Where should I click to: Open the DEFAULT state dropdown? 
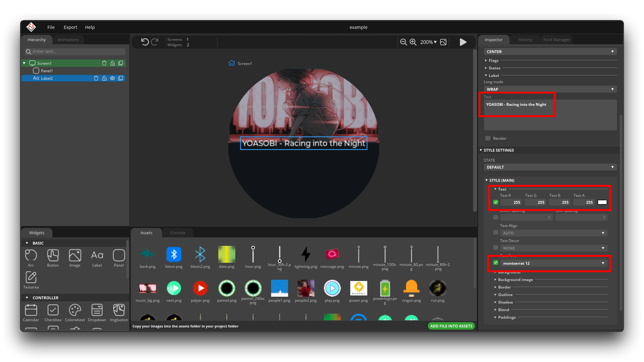[550, 167]
